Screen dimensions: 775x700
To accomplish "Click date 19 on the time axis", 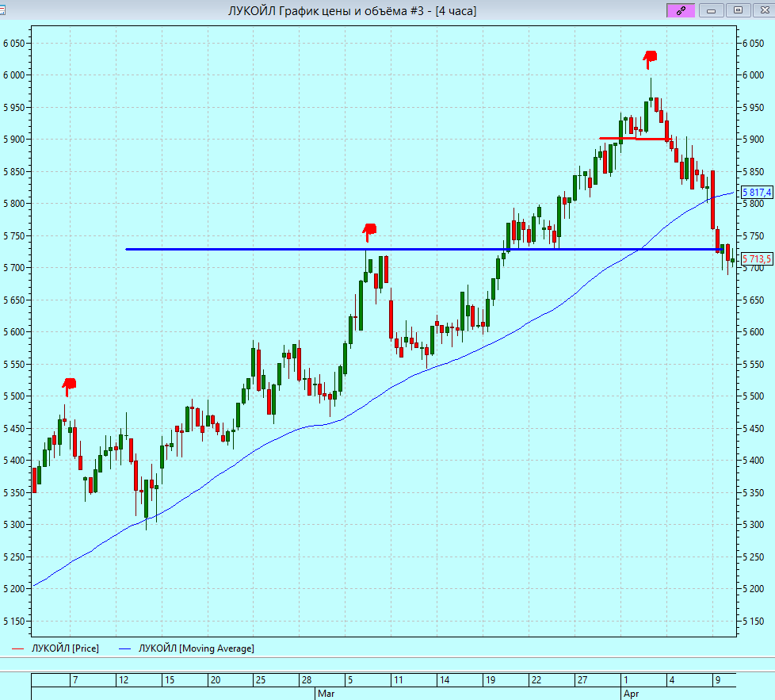I will coord(491,680).
